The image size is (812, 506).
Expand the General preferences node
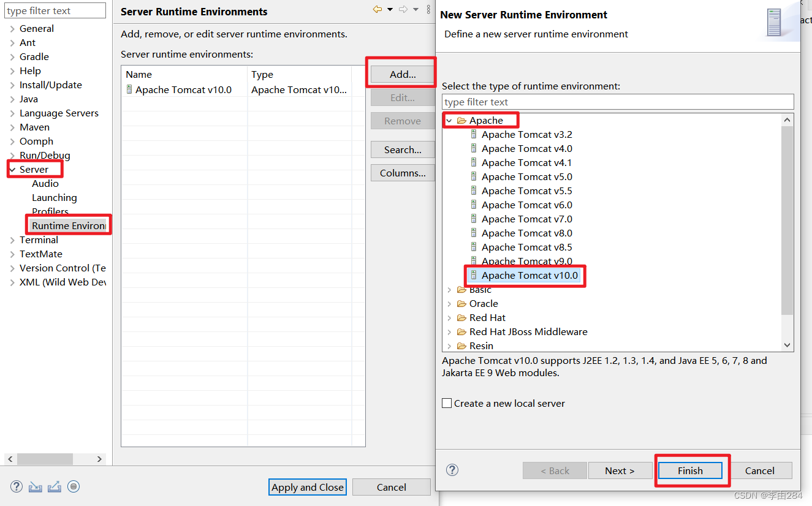click(x=12, y=29)
